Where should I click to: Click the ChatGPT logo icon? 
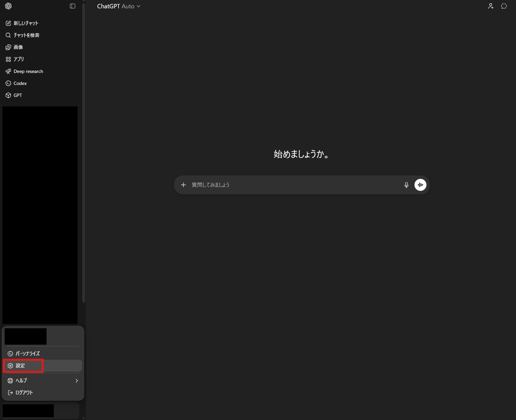[x=8, y=6]
